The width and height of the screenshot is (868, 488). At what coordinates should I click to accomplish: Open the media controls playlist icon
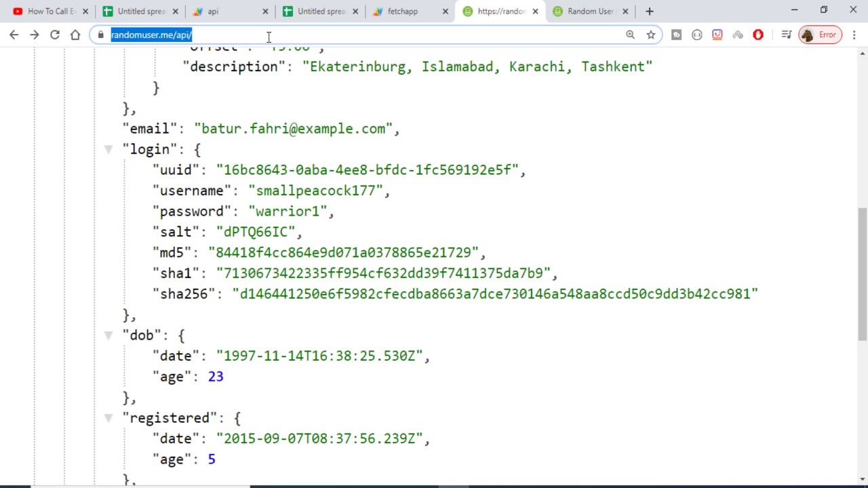pyautogui.click(x=786, y=35)
